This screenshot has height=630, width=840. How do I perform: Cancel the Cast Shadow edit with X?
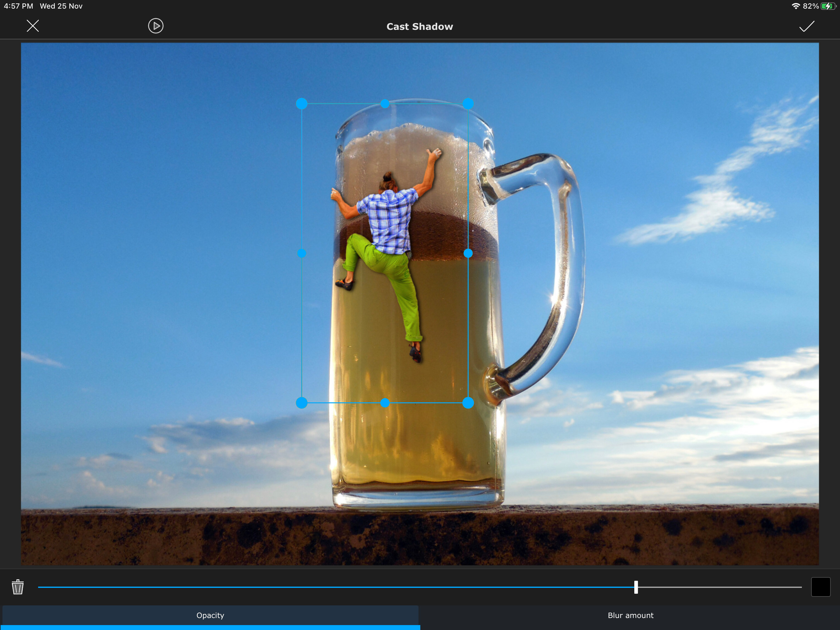[33, 26]
